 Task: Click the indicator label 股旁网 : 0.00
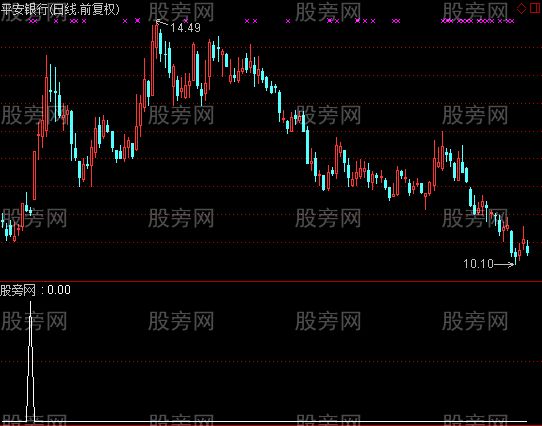pyautogui.click(x=36, y=290)
